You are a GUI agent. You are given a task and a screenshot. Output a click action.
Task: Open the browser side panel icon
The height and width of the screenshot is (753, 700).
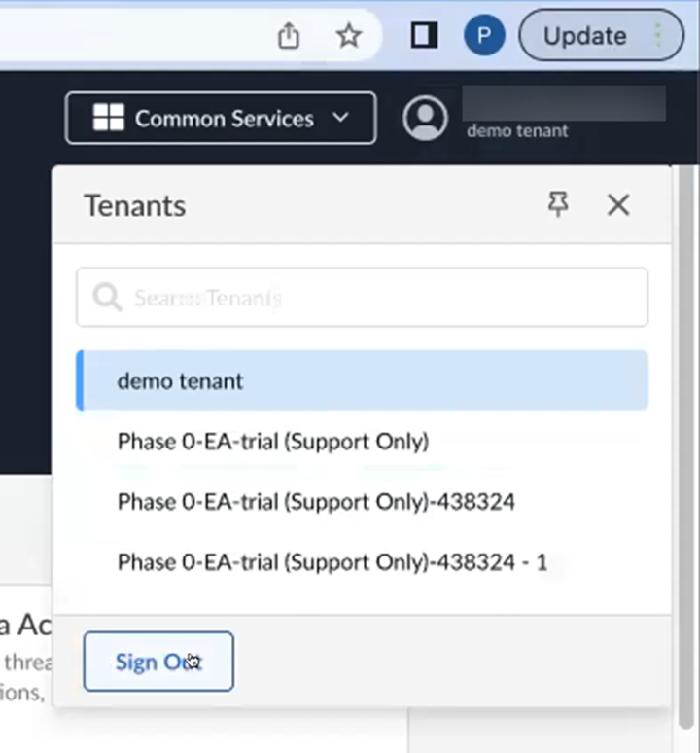pos(425,36)
